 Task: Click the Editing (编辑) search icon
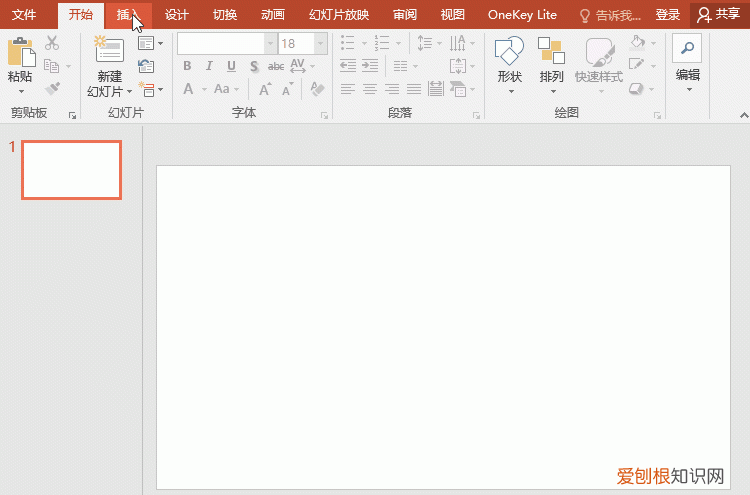point(687,48)
